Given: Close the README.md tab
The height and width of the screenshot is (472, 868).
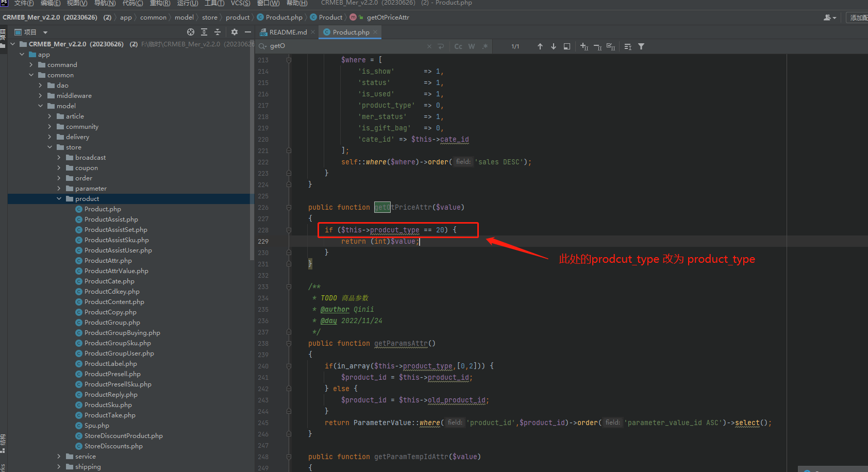Looking at the screenshot, I should (x=313, y=32).
